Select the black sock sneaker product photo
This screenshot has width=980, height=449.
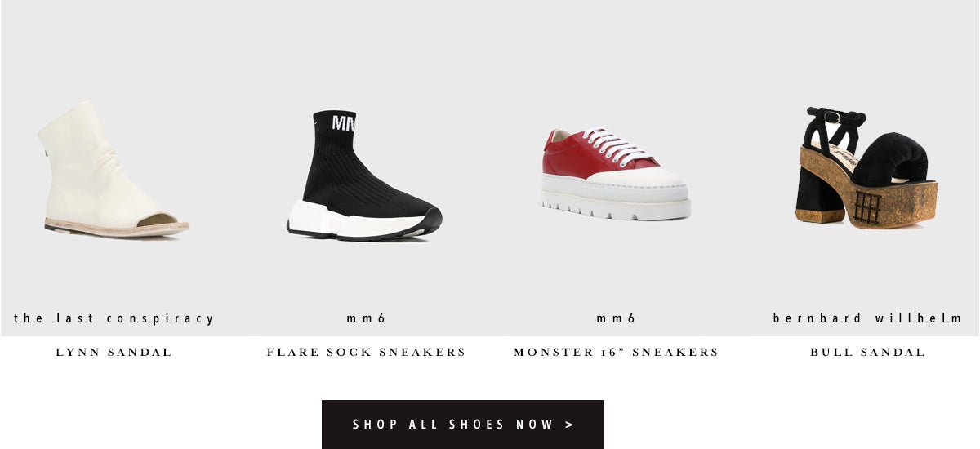click(364, 176)
